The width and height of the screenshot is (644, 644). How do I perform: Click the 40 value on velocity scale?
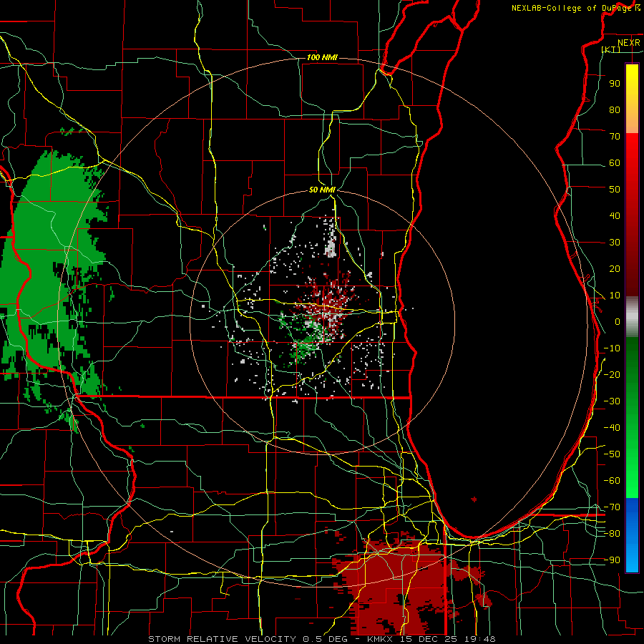[x=615, y=215]
